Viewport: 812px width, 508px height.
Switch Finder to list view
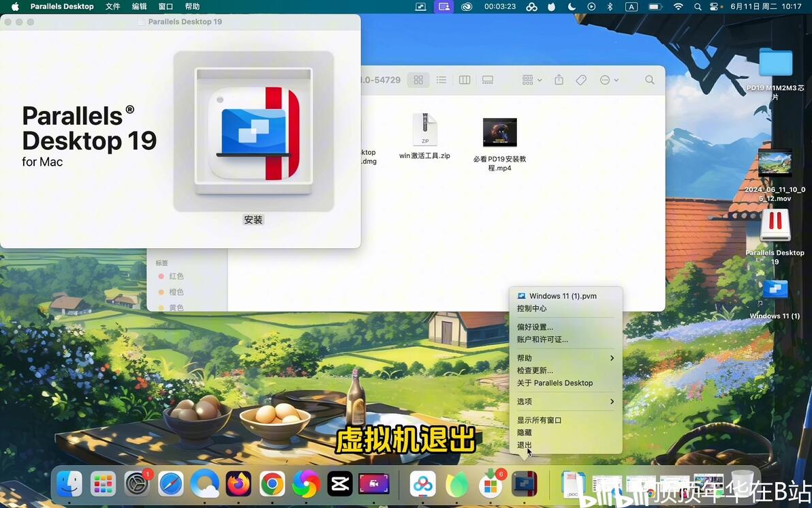pos(441,80)
